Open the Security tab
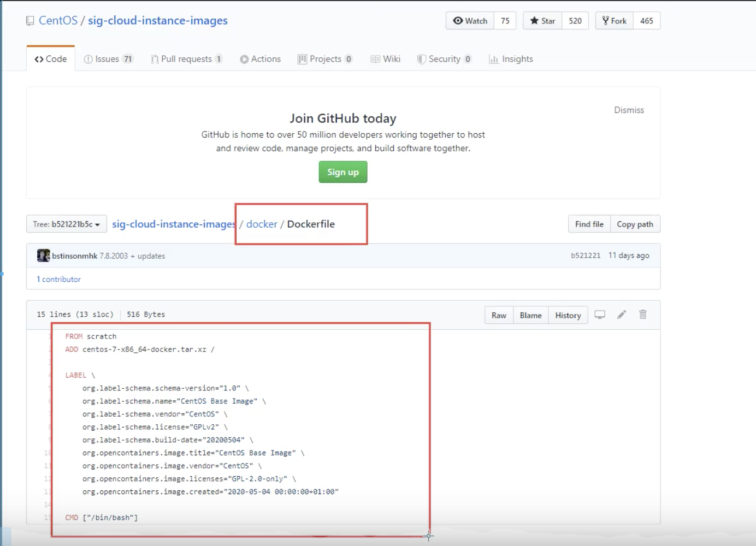Image resolution: width=756 pixels, height=546 pixels. pos(444,59)
